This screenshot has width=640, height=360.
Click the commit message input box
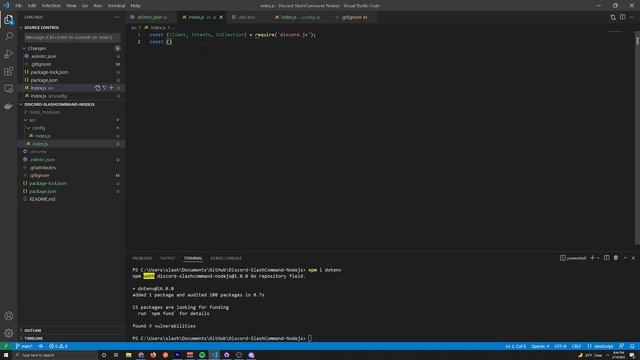(x=72, y=37)
